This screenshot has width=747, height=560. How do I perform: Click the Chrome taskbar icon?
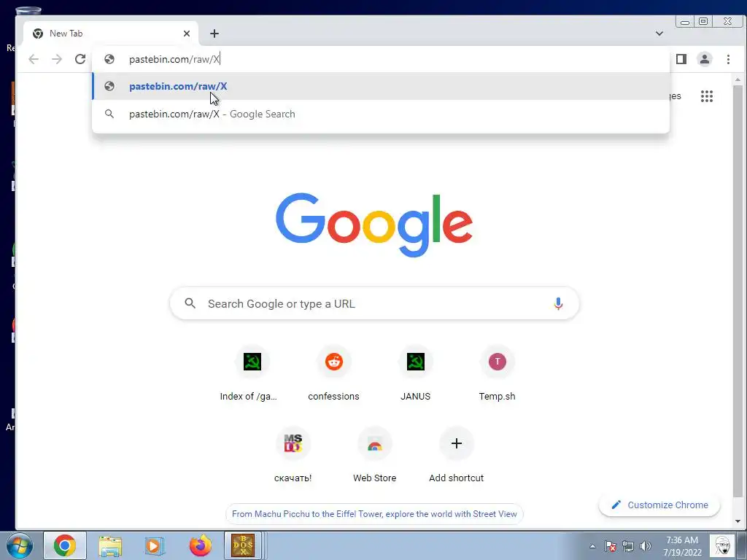[65, 545]
